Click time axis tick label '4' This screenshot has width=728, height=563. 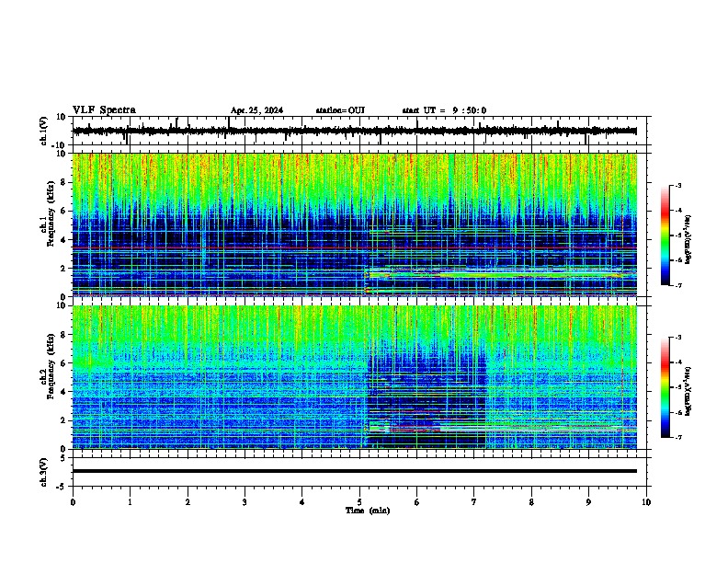pyautogui.click(x=302, y=502)
